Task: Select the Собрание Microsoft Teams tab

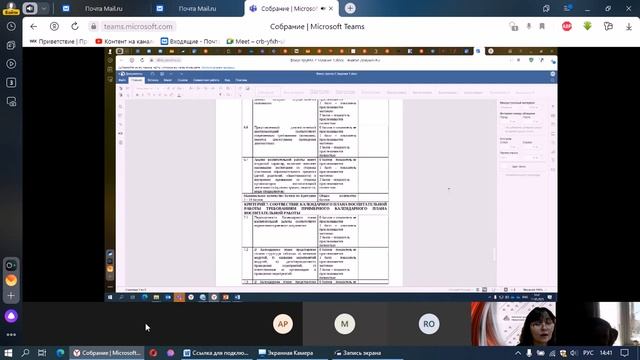Action: (288, 8)
